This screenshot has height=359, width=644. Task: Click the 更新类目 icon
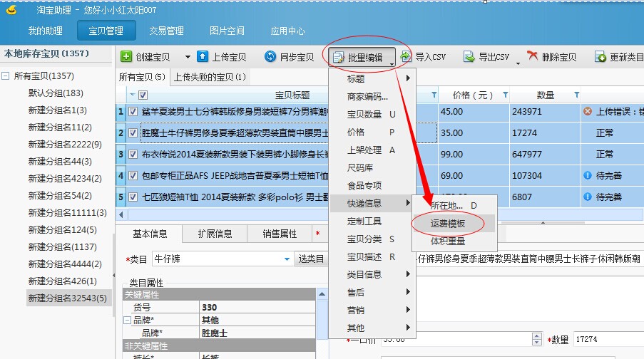tap(600, 57)
